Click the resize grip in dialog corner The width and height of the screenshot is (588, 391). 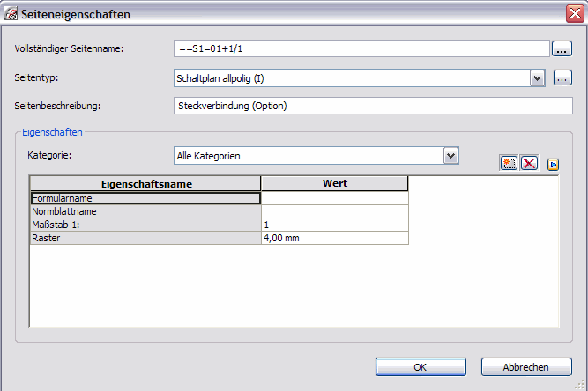580,384
